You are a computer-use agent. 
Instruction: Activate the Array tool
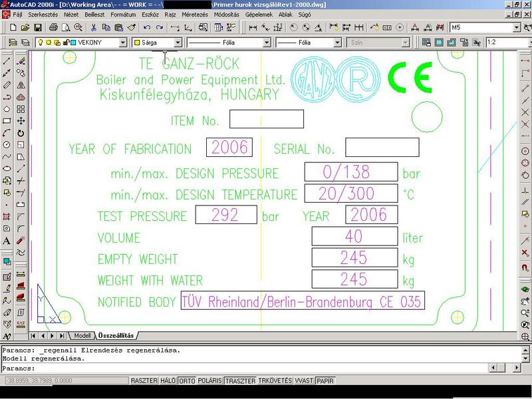coord(21,109)
